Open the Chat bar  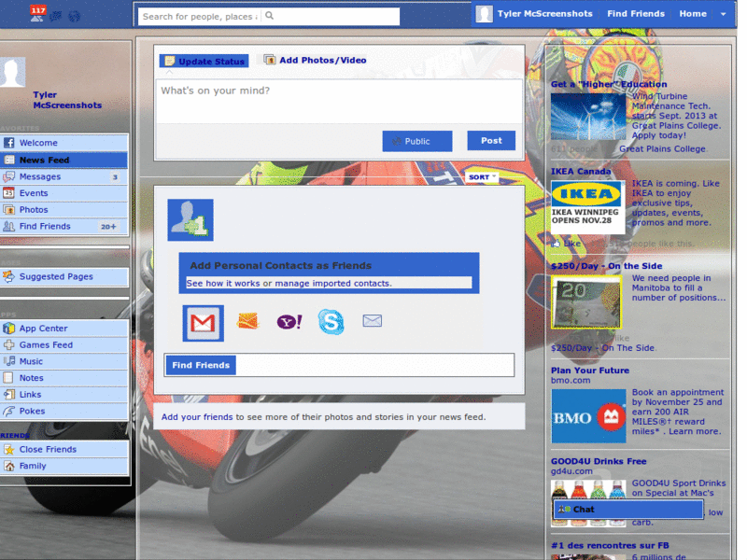628,510
